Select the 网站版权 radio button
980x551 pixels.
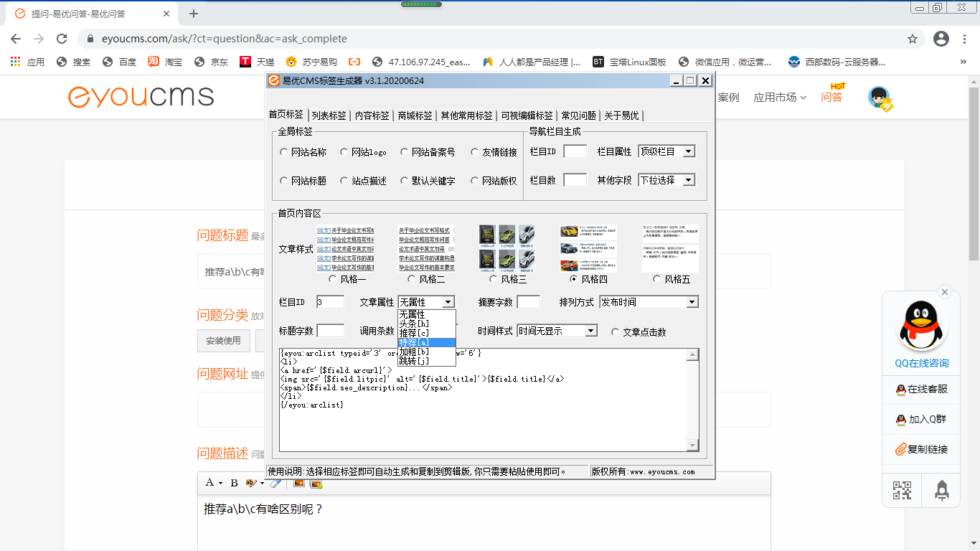[475, 181]
